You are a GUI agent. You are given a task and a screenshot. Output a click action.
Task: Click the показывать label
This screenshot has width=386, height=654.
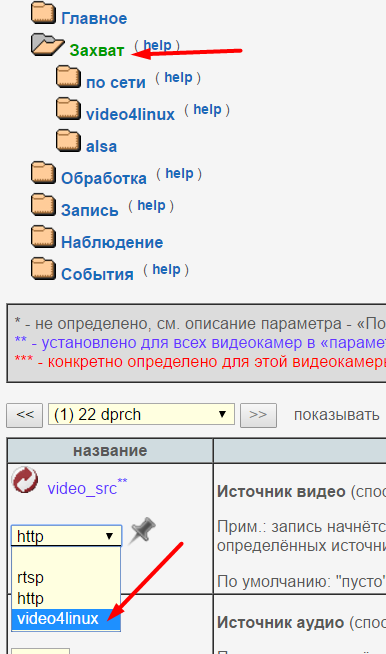(x=337, y=415)
